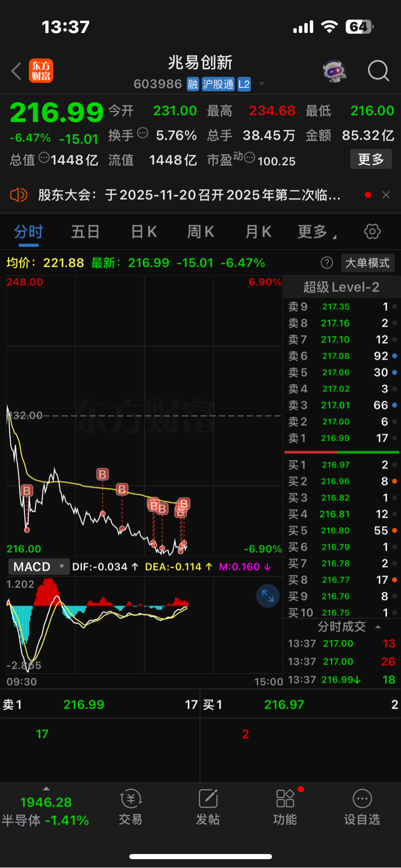Image resolution: width=401 pixels, height=868 pixels.
Task: Open the 股东大会 announcement text
Action: (189, 195)
